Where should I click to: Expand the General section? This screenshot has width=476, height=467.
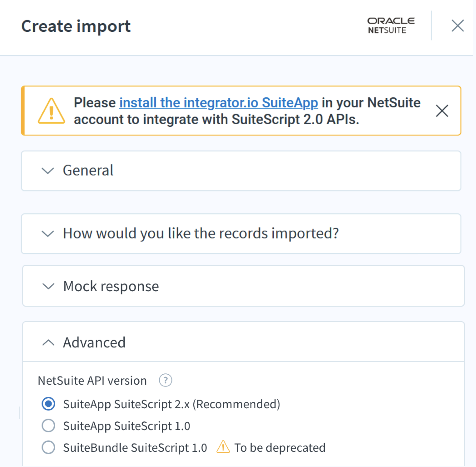tap(88, 171)
